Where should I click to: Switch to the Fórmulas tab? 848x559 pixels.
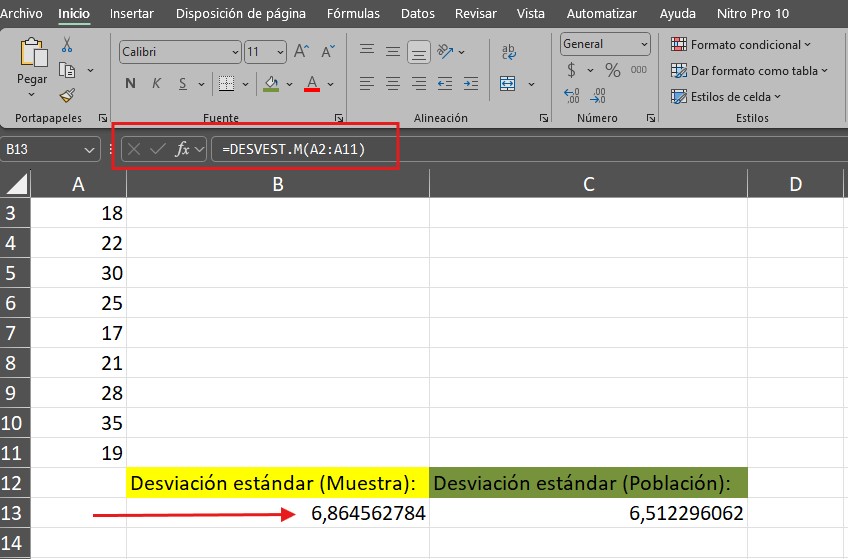[353, 14]
